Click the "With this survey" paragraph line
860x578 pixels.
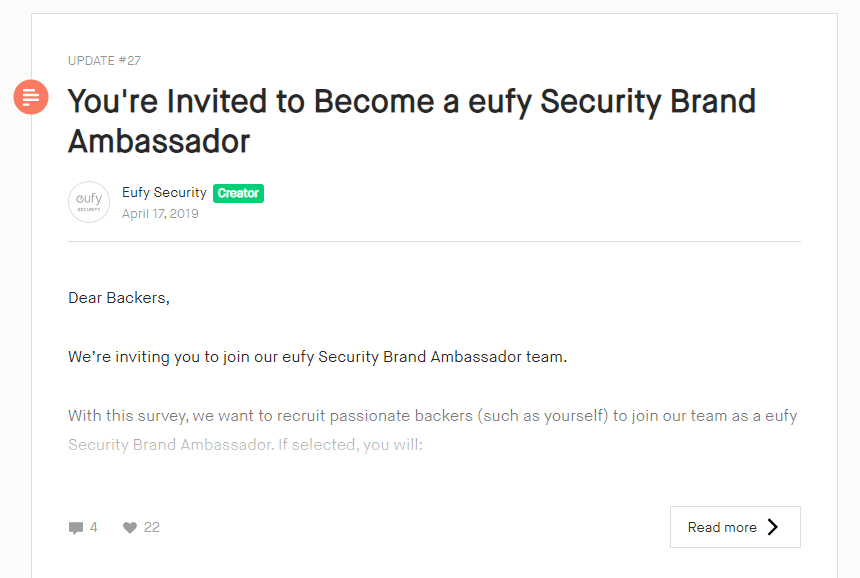[x=432, y=416]
